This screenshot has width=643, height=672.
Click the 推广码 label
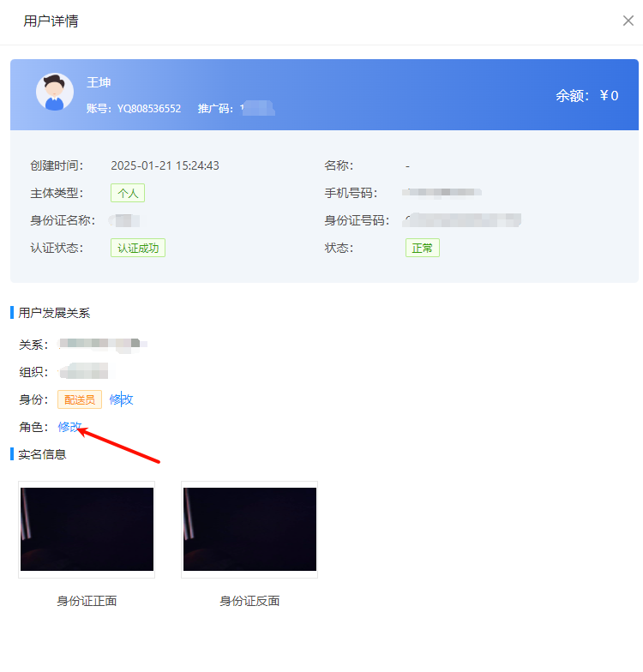(215, 108)
